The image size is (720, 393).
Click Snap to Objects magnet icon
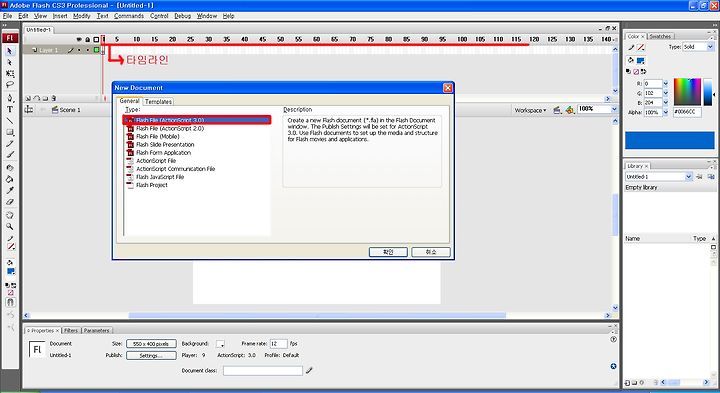(x=10, y=302)
